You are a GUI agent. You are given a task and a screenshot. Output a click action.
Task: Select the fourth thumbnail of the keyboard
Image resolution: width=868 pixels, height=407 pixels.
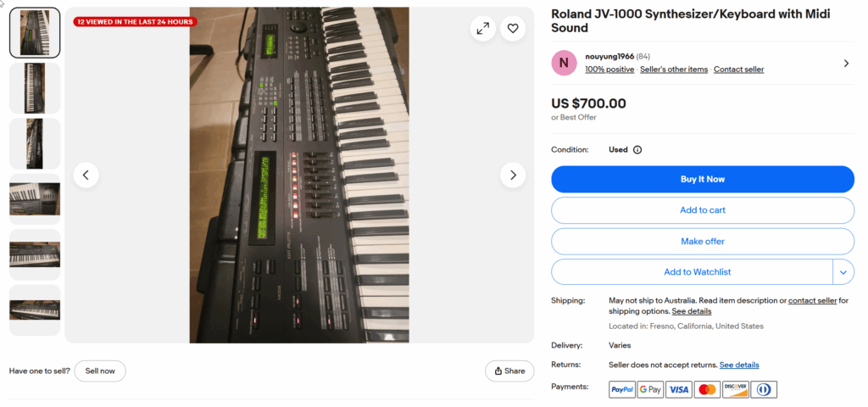35,199
